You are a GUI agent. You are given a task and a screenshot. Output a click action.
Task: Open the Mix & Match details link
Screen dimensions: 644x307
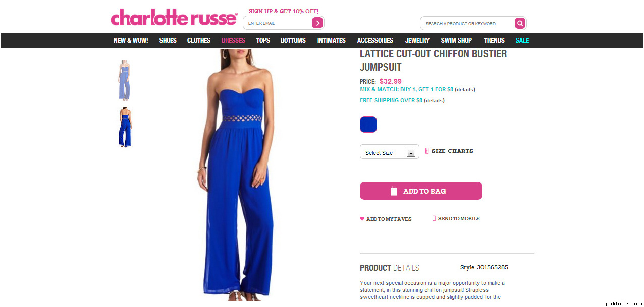point(465,90)
